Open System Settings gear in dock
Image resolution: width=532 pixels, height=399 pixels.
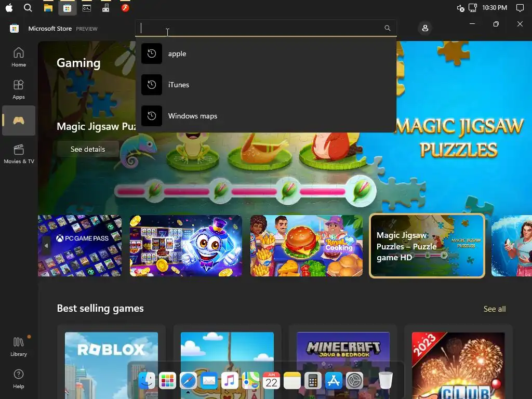click(354, 380)
